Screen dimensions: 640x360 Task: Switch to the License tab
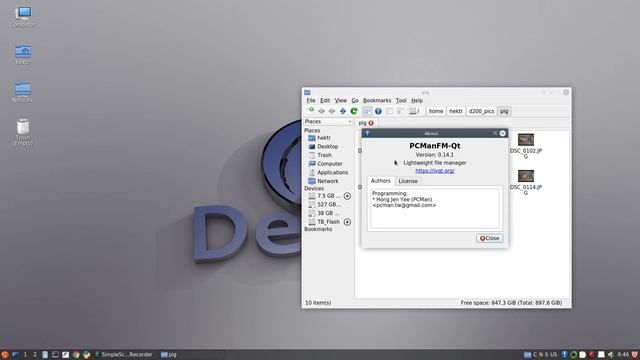coord(408,181)
